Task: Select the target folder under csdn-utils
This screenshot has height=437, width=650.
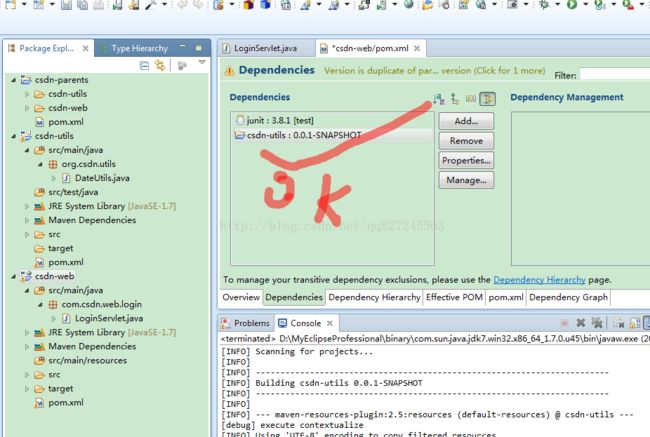Action: 61,248
